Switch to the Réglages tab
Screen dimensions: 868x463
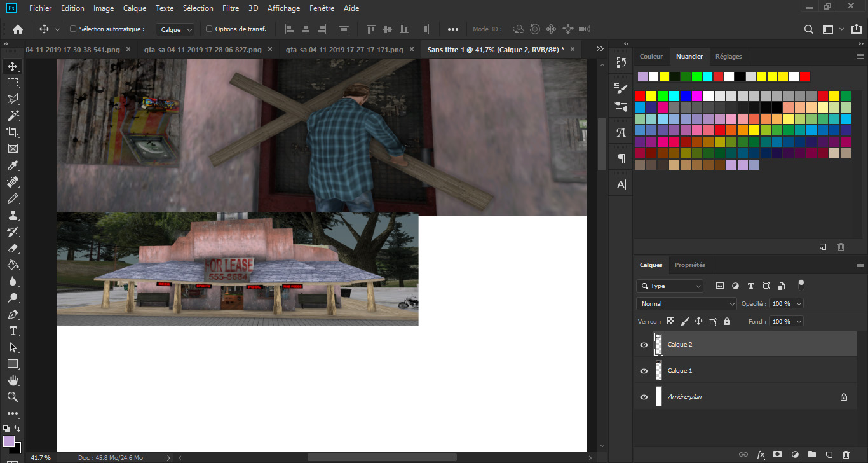coord(729,56)
